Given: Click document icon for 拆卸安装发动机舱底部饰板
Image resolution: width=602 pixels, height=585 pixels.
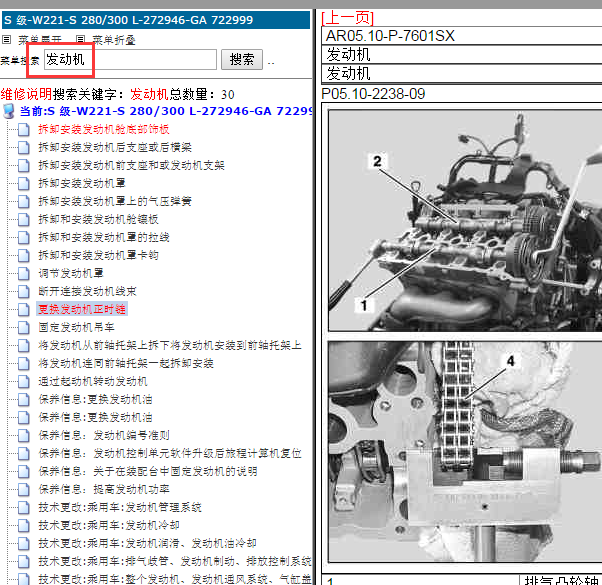Looking at the screenshot, I should pos(23,130).
